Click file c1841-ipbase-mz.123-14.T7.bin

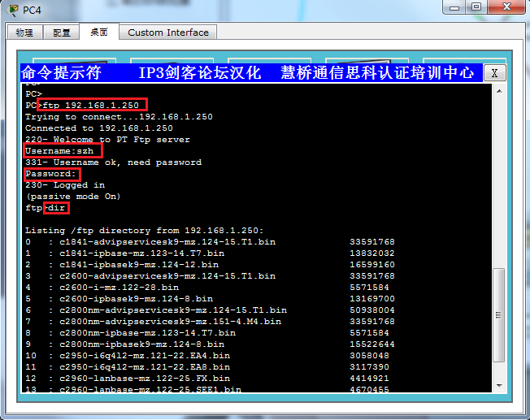(x=142, y=253)
